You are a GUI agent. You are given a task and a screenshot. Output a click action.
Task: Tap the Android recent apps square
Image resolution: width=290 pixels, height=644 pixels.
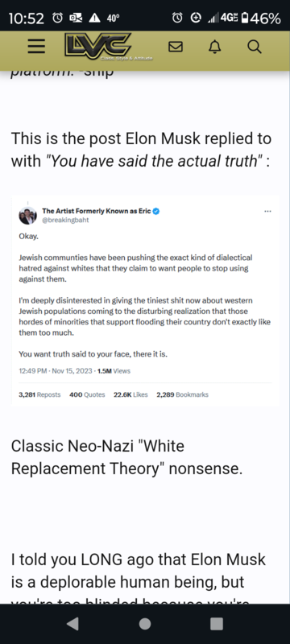point(217,623)
